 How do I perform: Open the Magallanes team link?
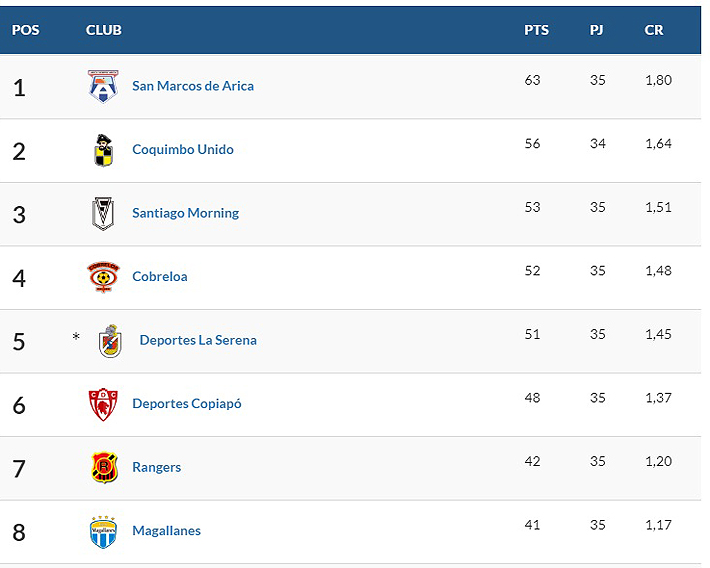coord(166,531)
